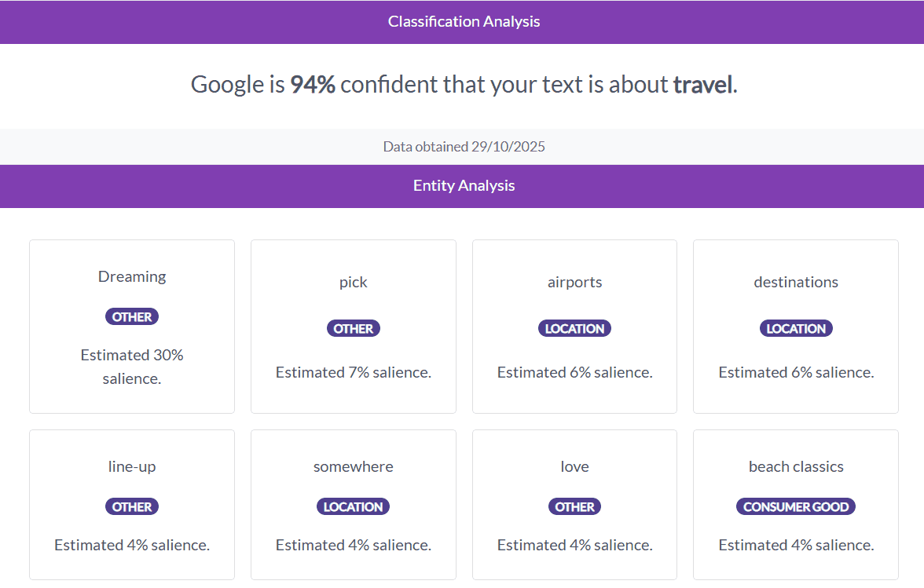Click the Data obtained 29/10/2025 text

coord(464,147)
